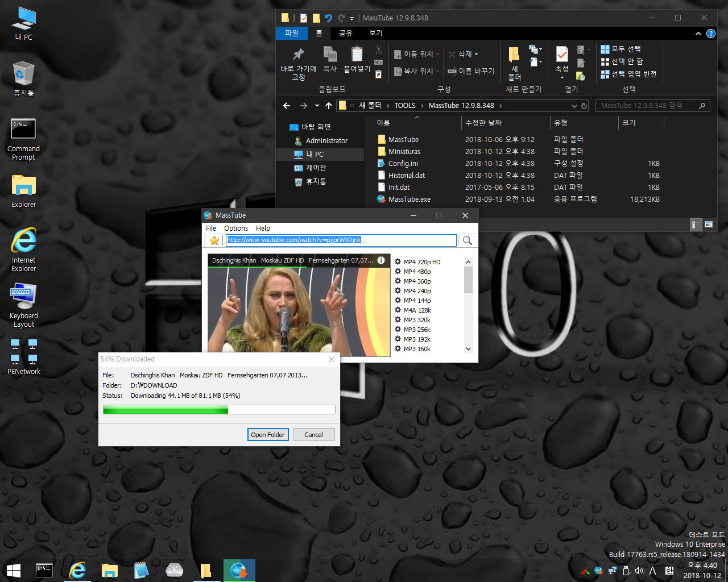Viewport: 728px width, 582px height.
Task: Click Rename in the Explorer ribbon
Action: tap(471, 72)
